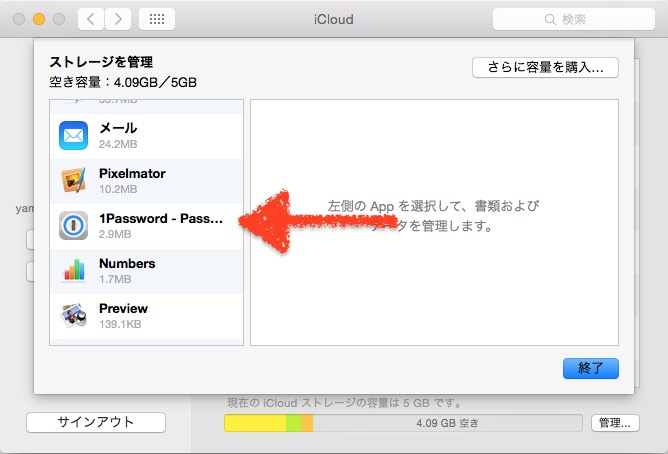The height and width of the screenshot is (454, 668).
Task: Select the Numbers chart icon
Action: [74, 270]
